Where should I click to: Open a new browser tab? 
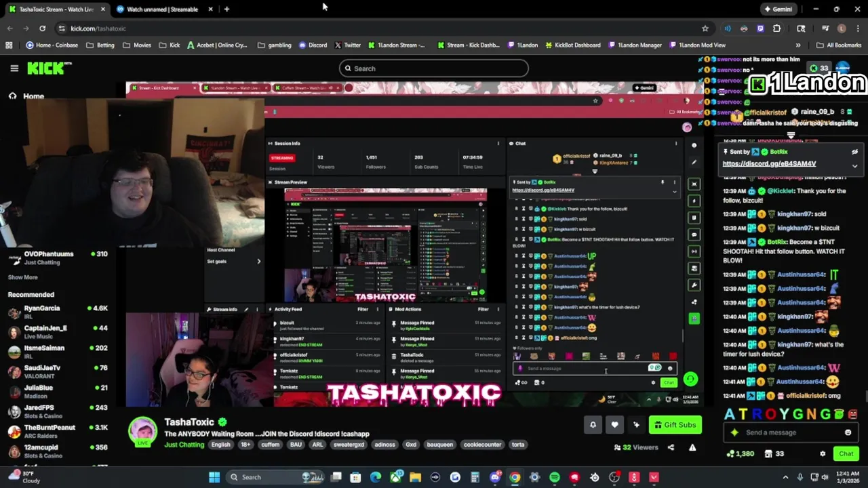pyautogui.click(x=226, y=9)
